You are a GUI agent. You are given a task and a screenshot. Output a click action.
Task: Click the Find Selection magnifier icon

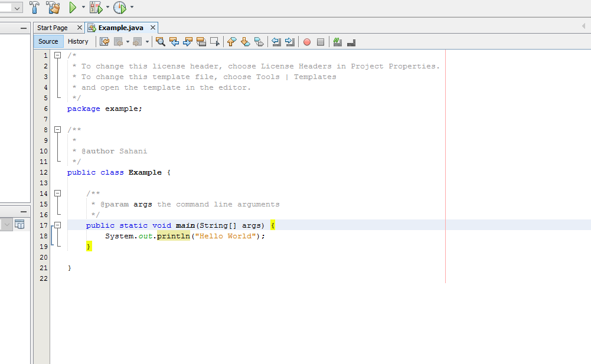point(161,41)
